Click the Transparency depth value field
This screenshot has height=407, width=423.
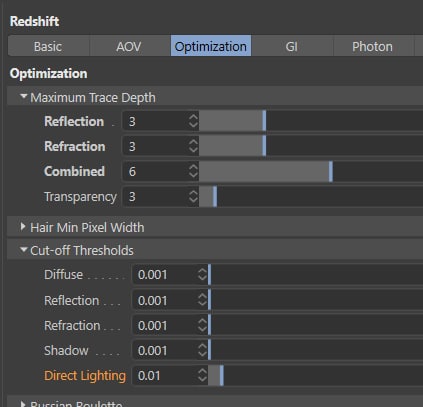pyautogui.click(x=154, y=196)
